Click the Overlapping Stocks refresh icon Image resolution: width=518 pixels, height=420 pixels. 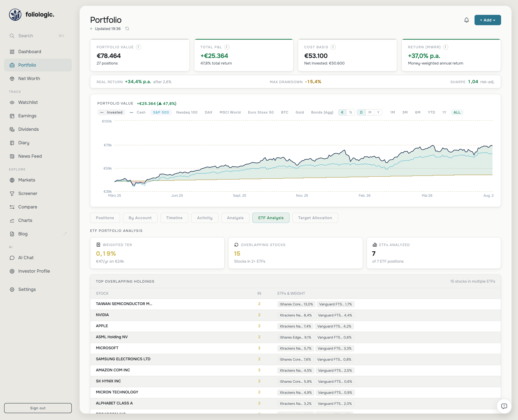coord(236,245)
